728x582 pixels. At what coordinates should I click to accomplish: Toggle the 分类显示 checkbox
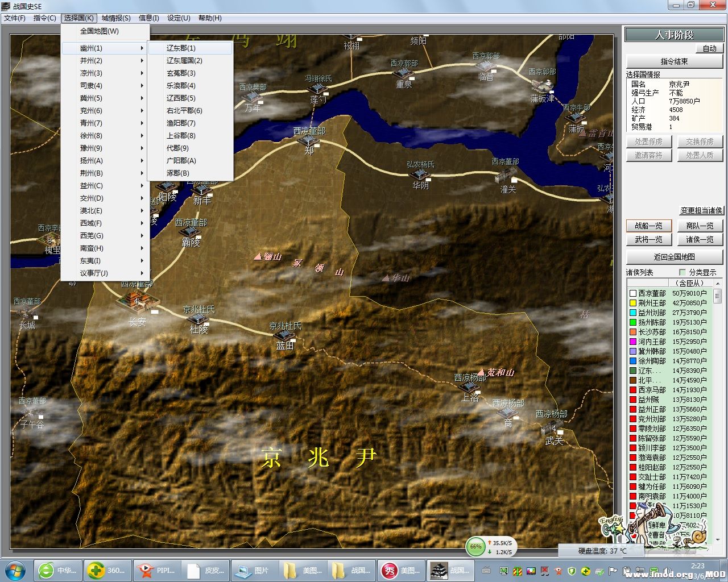click(682, 272)
